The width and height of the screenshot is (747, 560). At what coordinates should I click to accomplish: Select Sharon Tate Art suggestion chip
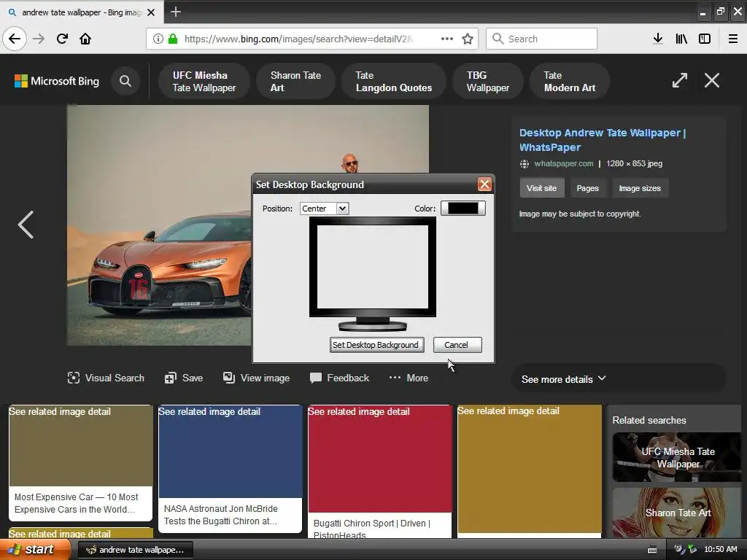(x=295, y=82)
